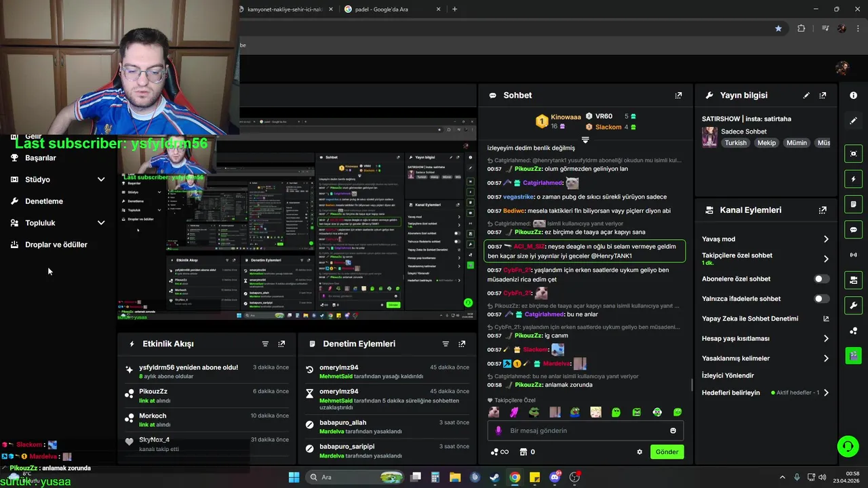This screenshot has height=488, width=868.
Task: Toggle Abonelere özel sohbet switch
Action: click(x=821, y=279)
